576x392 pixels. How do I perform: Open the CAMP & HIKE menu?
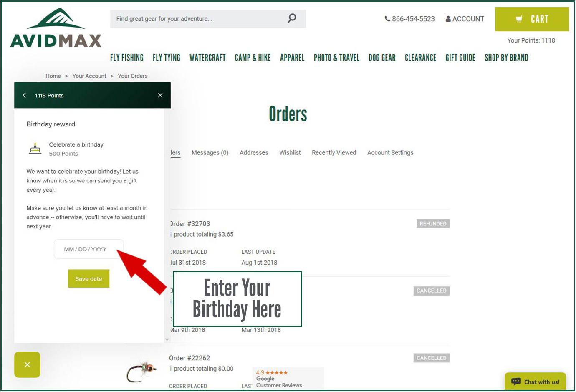point(253,58)
